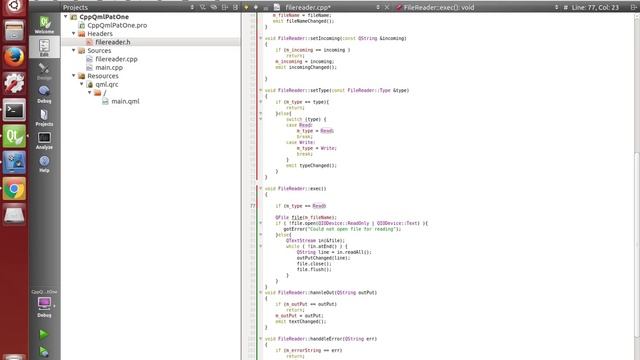Click the editor vertical scrollbar

click(x=637, y=245)
